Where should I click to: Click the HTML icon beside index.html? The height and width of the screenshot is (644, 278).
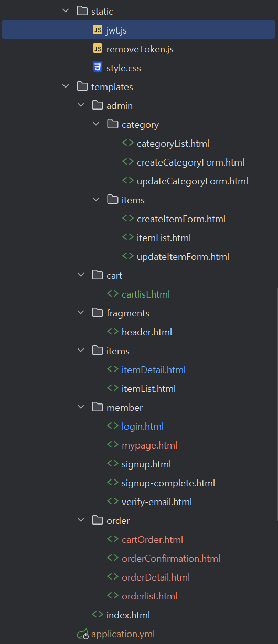click(98, 615)
